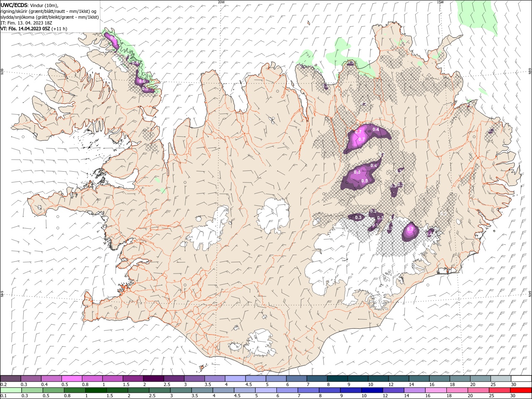Pick the darkest purple 2 swatch in upper legend
Viewport: 532px width, 399px height.
click(x=153, y=379)
